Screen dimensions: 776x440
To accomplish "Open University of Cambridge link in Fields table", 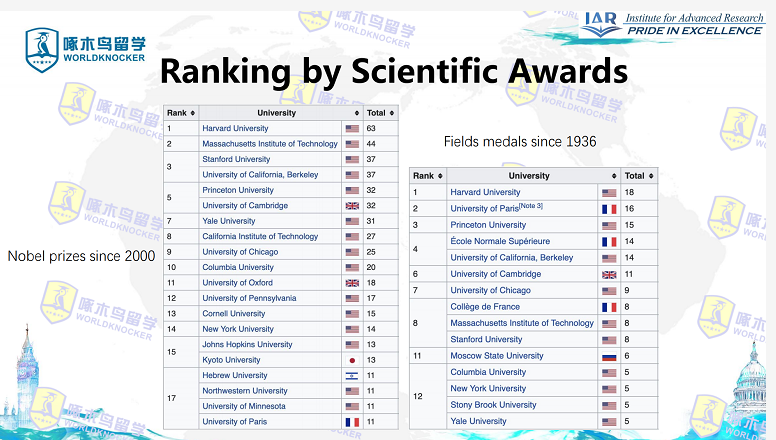I will click(x=495, y=274).
